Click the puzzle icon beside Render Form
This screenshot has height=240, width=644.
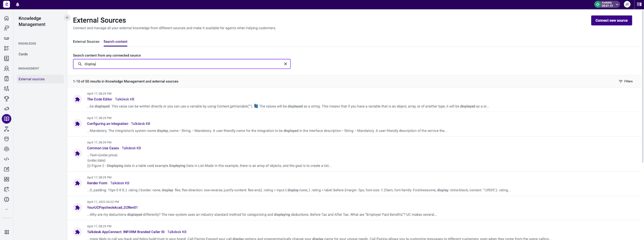78,183
